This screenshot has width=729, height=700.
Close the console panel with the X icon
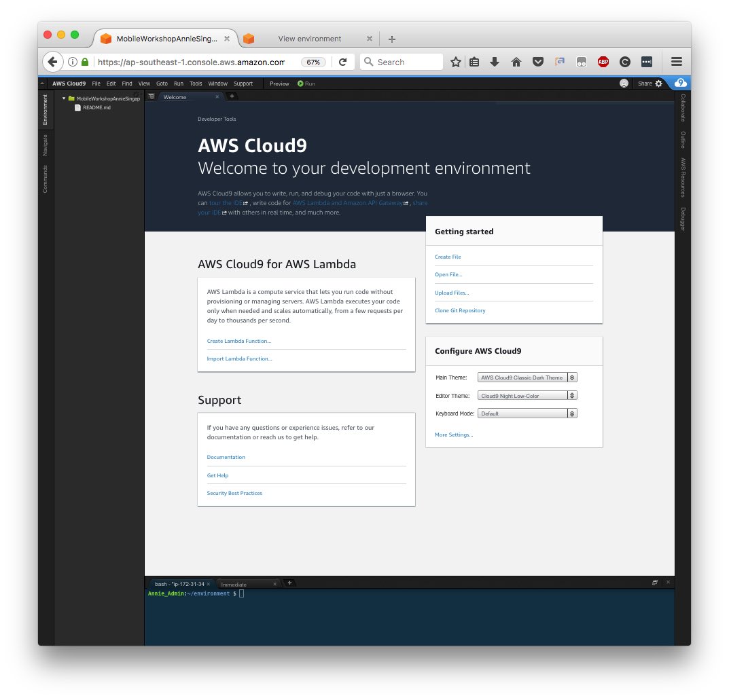(668, 583)
